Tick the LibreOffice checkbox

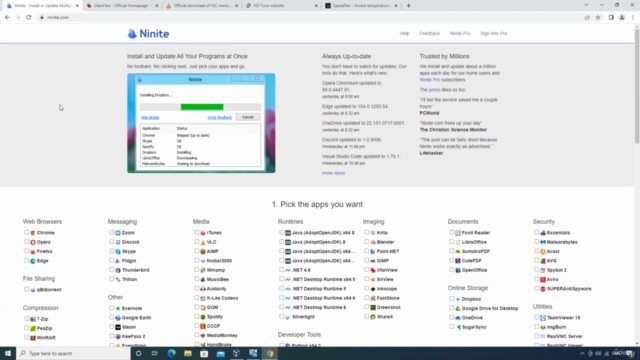(x=451, y=242)
